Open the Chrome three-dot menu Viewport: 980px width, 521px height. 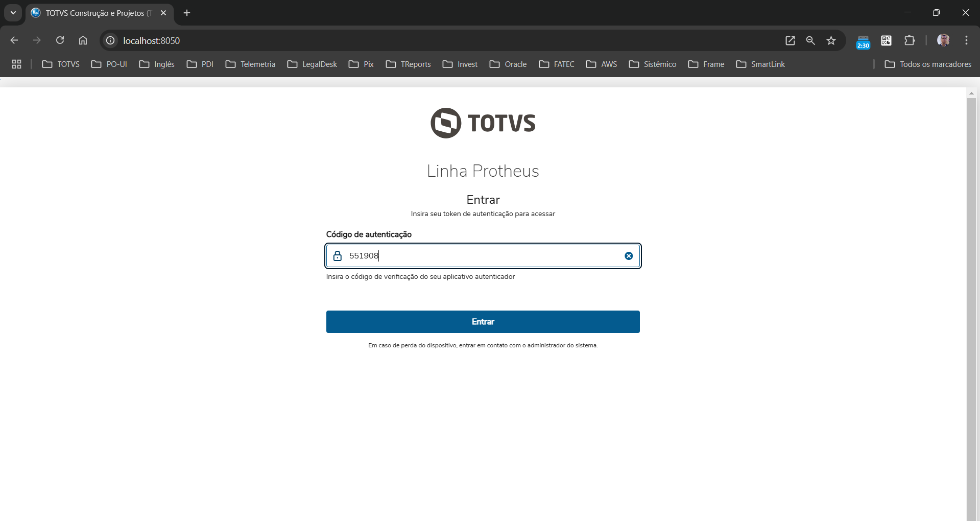tap(966, 40)
